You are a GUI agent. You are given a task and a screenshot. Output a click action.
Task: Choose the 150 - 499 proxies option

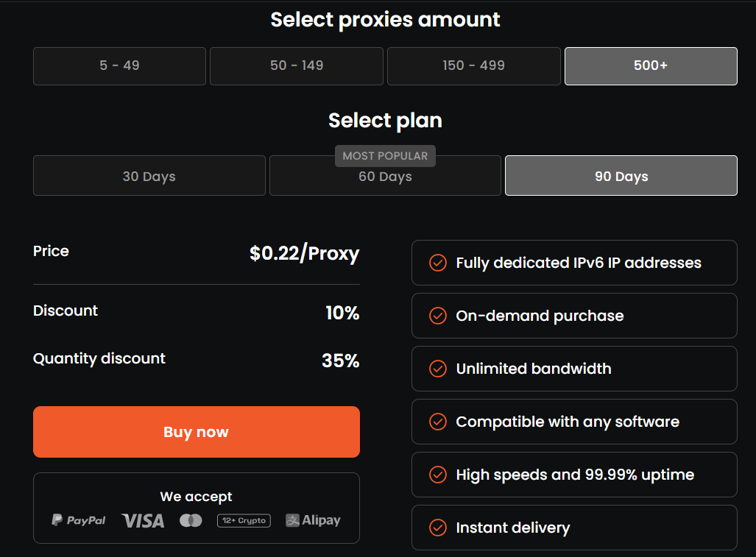pos(474,66)
